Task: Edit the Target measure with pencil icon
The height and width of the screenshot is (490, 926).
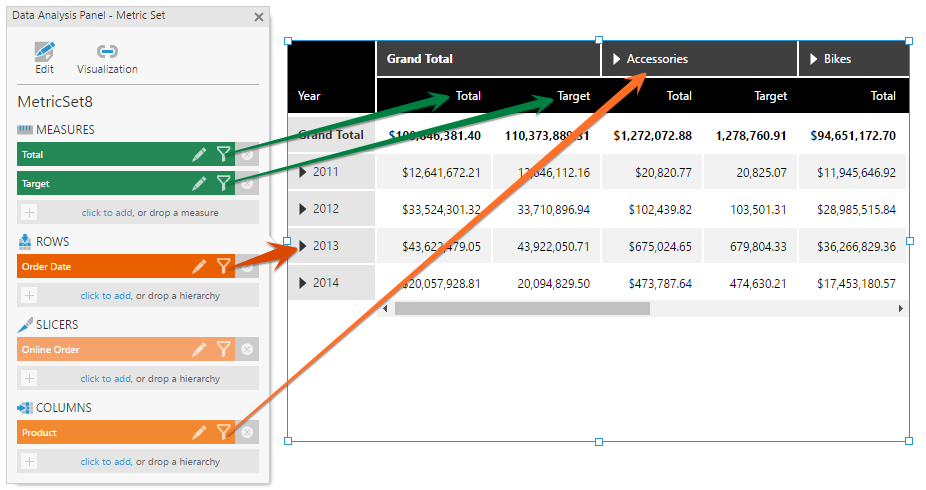Action: coord(199,184)
